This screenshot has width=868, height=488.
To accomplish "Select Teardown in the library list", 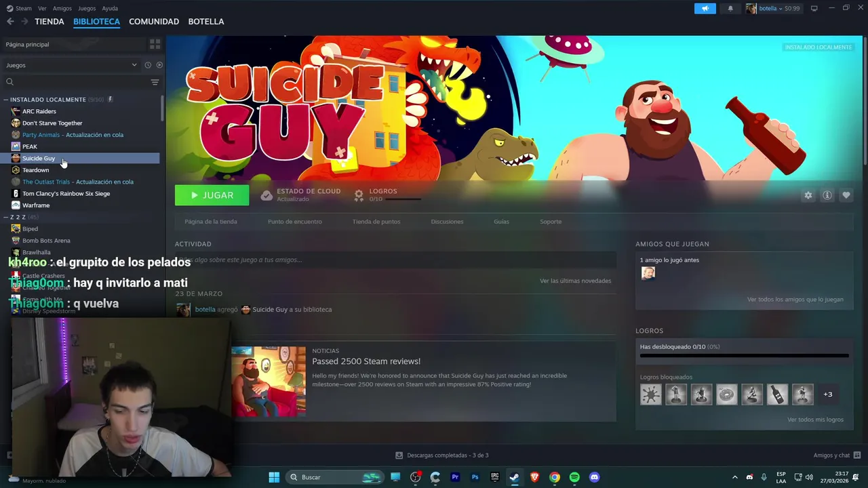I will (x=35, y=170).
